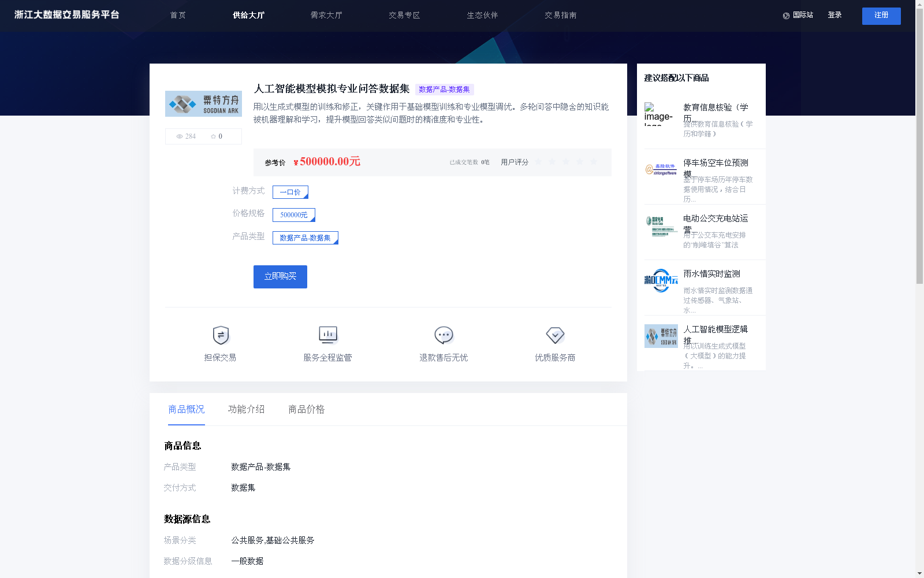Select the fifth user rating star

pos(594,162)
